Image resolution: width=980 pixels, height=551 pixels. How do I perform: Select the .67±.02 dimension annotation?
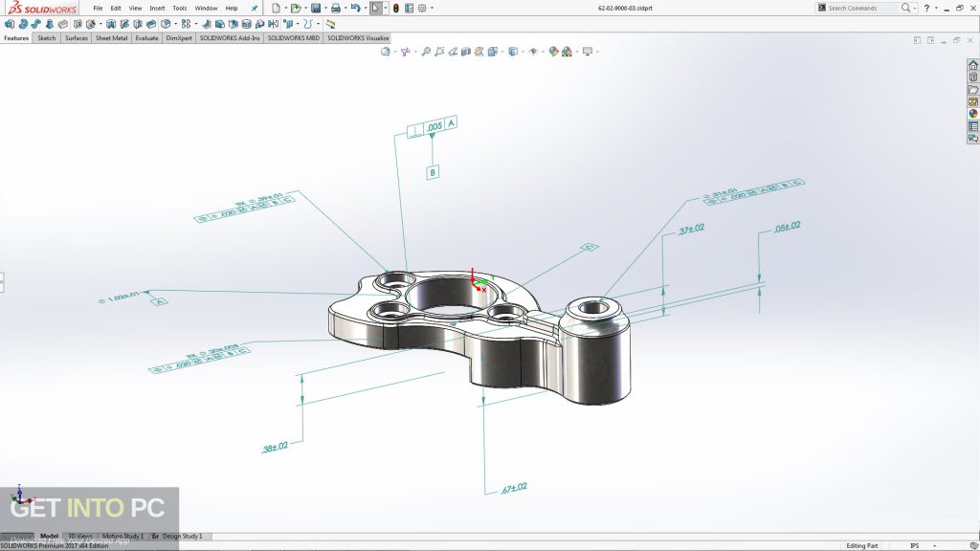[514, 488]
